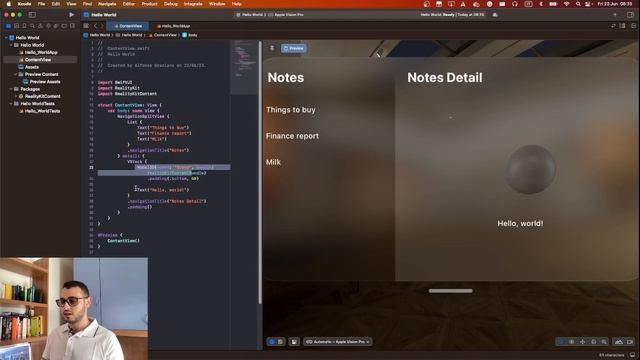Image resolution: width=640 pixels, height=360 pixels.
Task: Toggle the navigator sidebar in the toolbar
Action: (x=32, y=15)
